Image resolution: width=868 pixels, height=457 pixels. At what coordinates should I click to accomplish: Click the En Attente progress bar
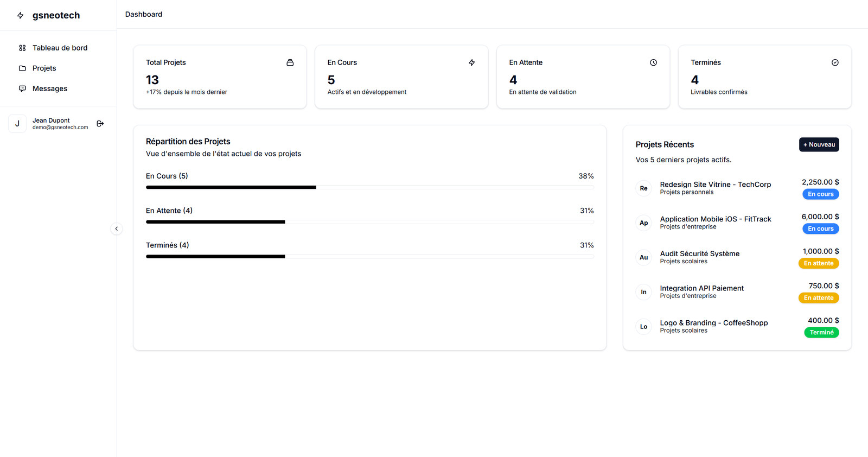click(370, 222)
